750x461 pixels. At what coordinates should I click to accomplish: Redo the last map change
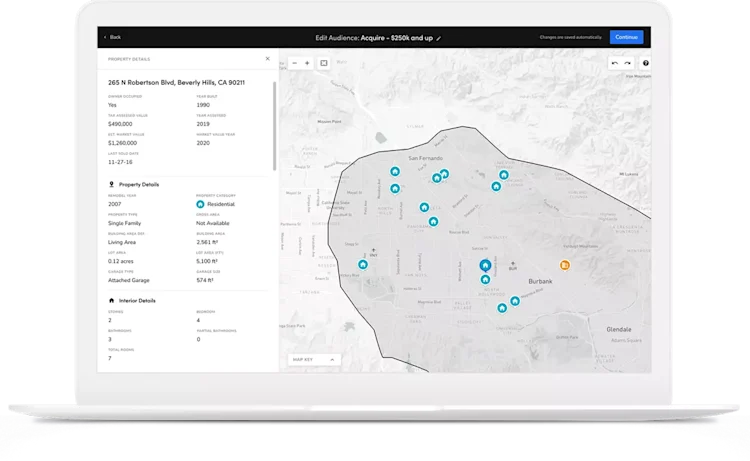coord(627,63)
